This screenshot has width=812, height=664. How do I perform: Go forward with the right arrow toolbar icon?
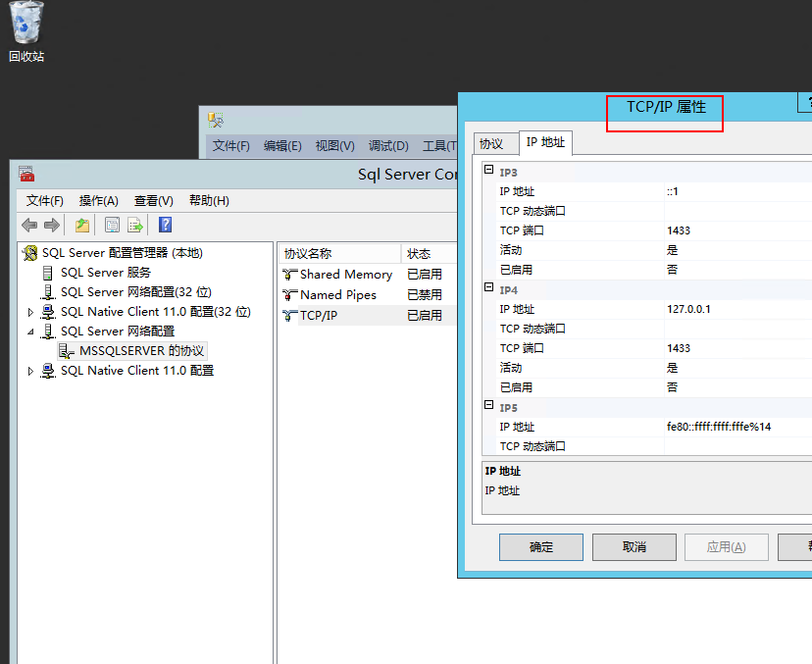[52, 225]
